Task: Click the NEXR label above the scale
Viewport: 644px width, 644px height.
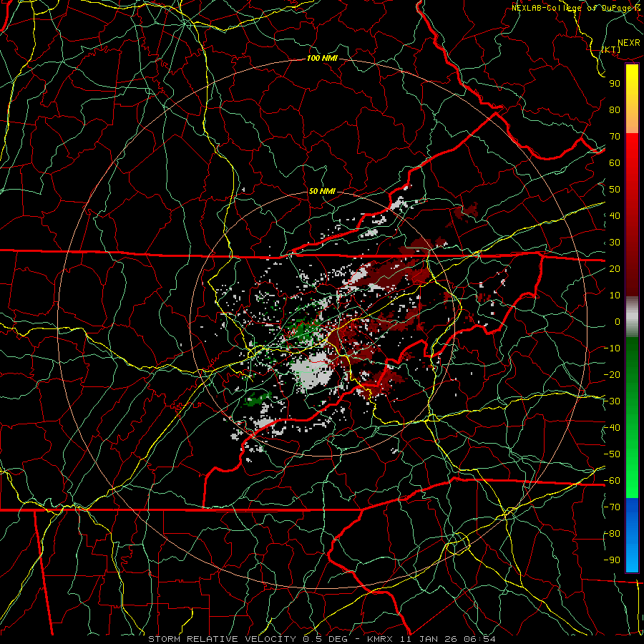Action: pos(629,43)
